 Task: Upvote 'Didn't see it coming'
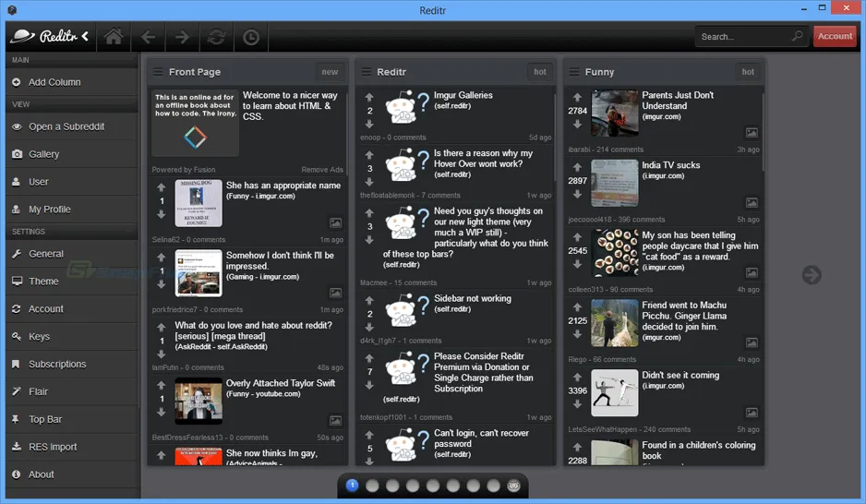point(577,377)
